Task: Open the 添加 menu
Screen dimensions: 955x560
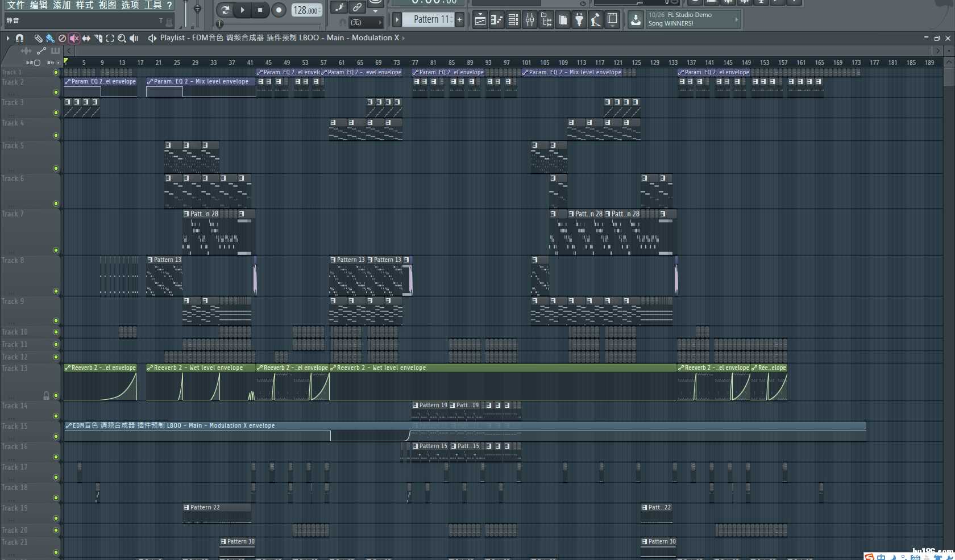Action: [x=61, y=5]
